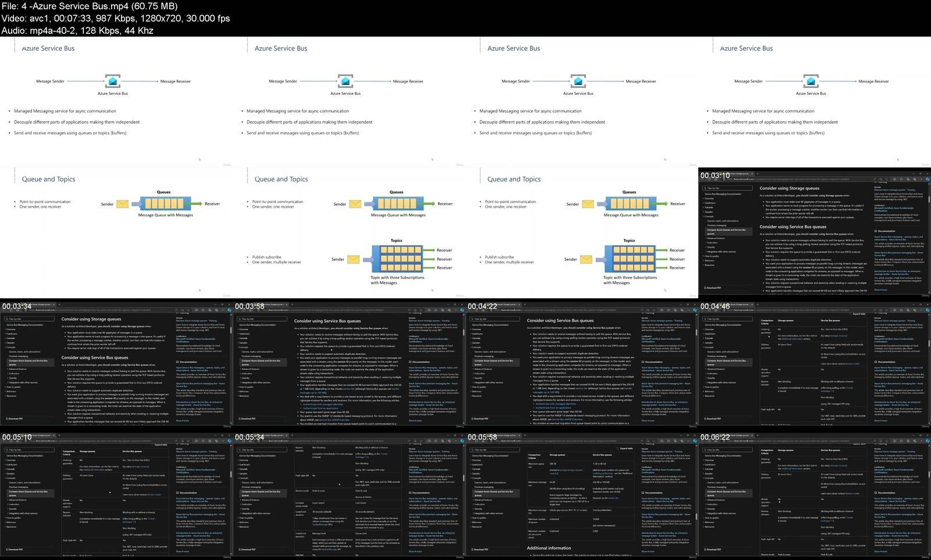
Task: Click the 'Video: avc1' info line
Action: tap(116, 18)
